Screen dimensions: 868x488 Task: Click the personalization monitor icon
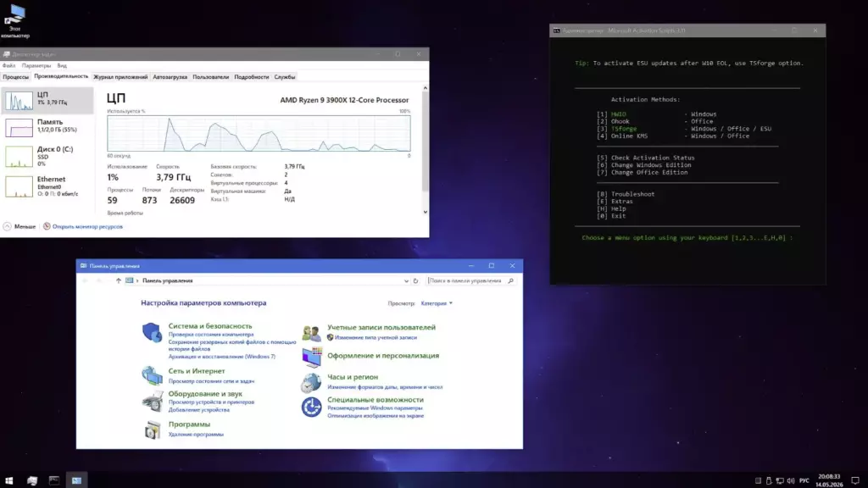click(x=312, y=357)
